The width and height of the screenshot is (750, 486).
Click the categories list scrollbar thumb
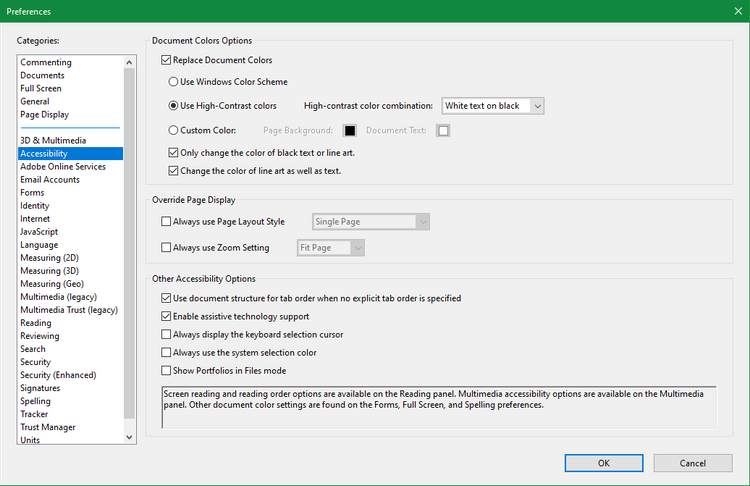129,243
